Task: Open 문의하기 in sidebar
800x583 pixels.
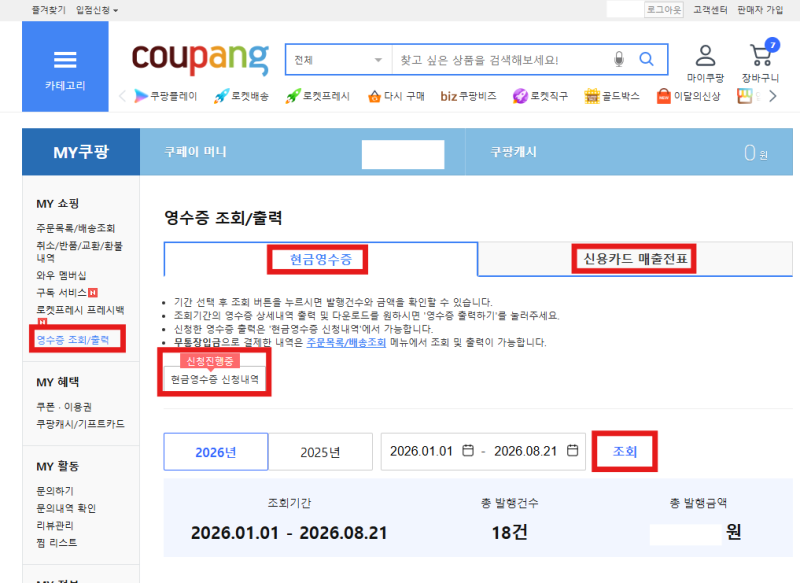Action: (x=55, y=491)
